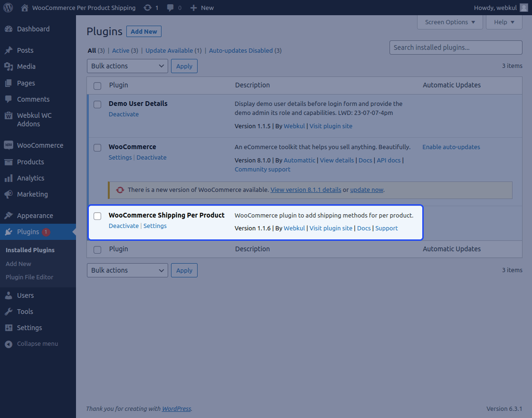Select the WooCommerce plugin checkbox
532x418 pixels.
pyautogui.click(x=97, y=148)
